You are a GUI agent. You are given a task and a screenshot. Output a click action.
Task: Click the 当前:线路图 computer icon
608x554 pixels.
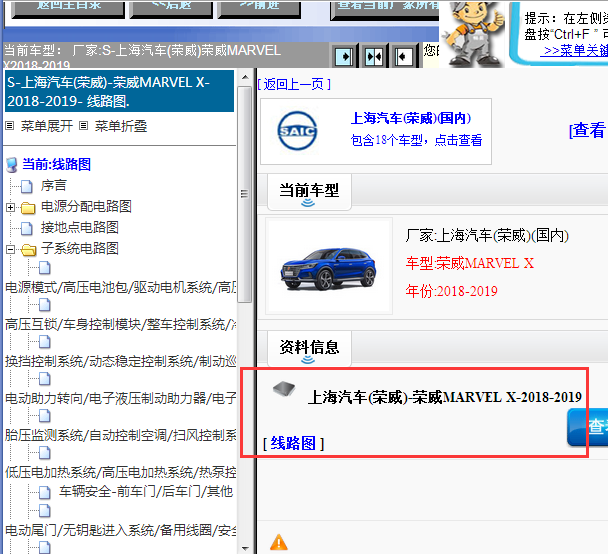(12, 165)
